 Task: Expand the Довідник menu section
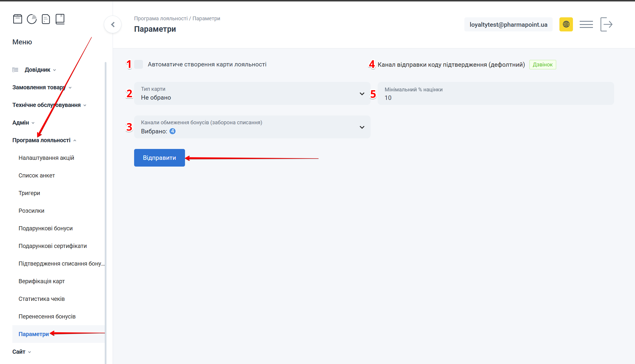(37, 70)
